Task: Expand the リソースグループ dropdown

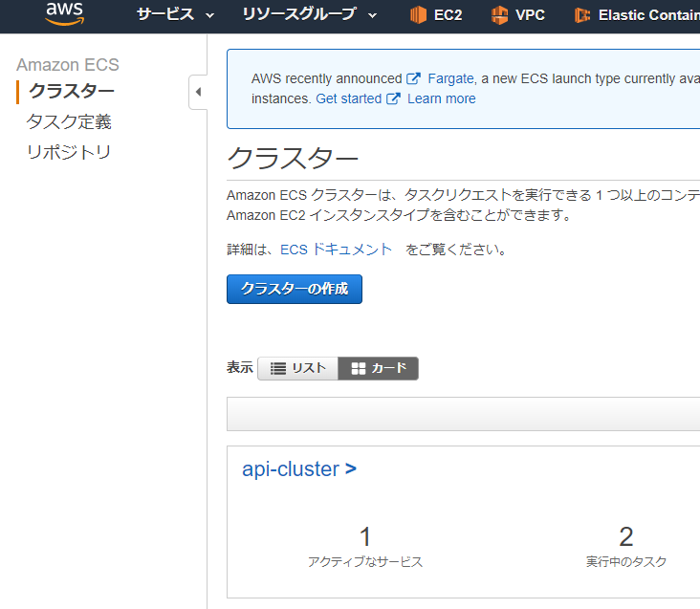Action: [x=309, y=14]
